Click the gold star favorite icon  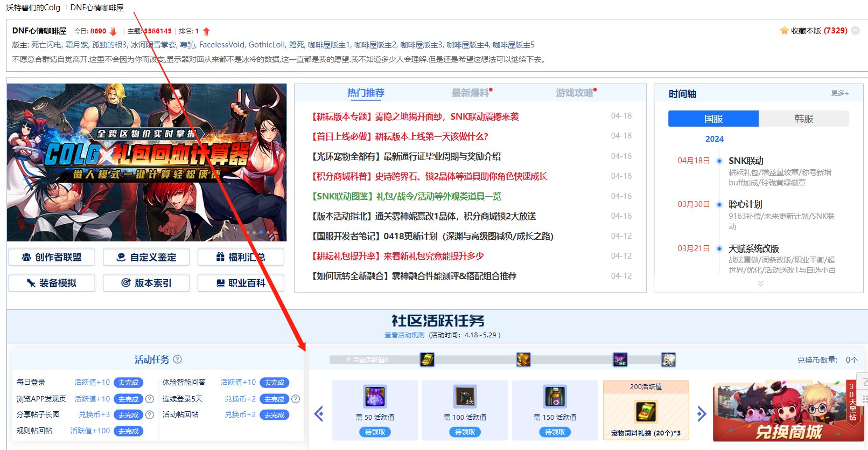click(784, 31)
